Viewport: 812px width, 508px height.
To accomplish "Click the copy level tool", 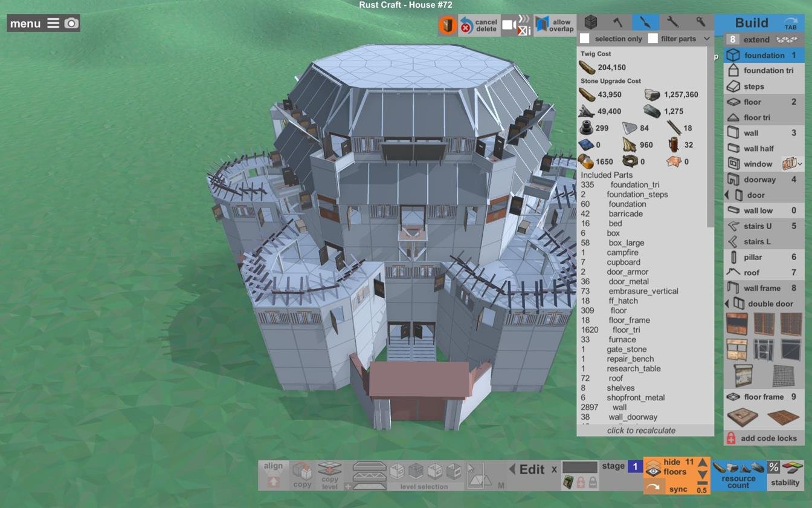I will tap(330, 475).
